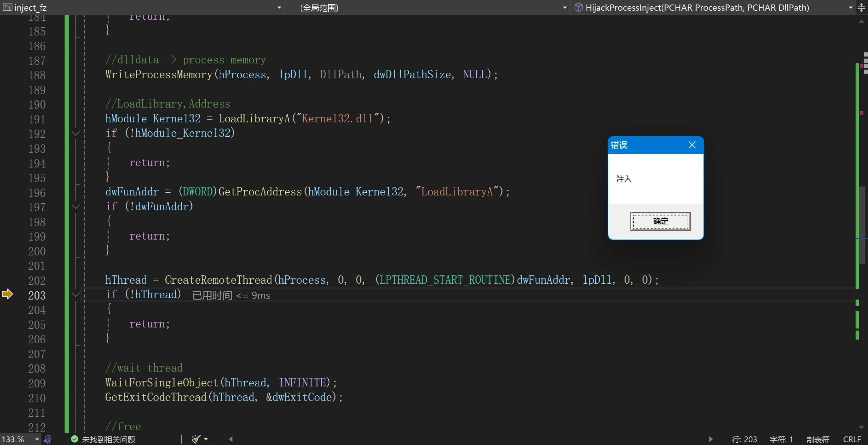
Task: Click the code cleanup broom icon
Action: pyautogui.click(x=196, y=439)
